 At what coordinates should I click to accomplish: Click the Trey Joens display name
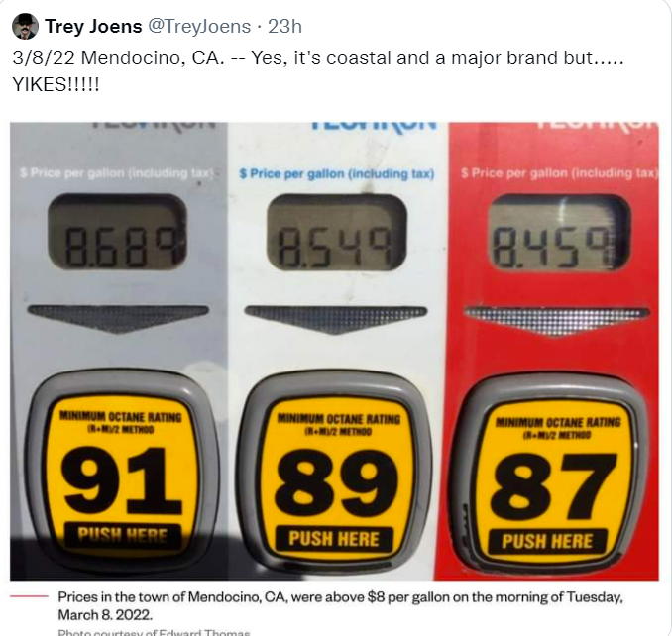(93, 26)
